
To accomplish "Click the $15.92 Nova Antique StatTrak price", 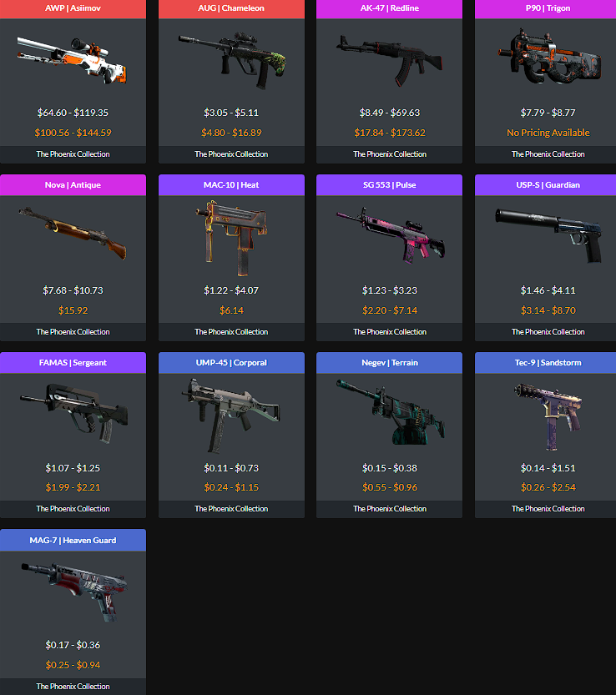I will pos(73,310).
